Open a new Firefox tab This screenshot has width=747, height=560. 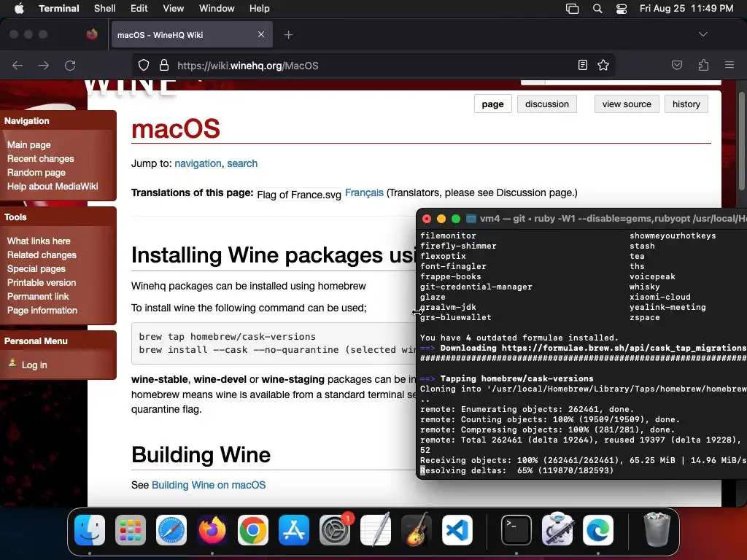[x=288, y=34]
